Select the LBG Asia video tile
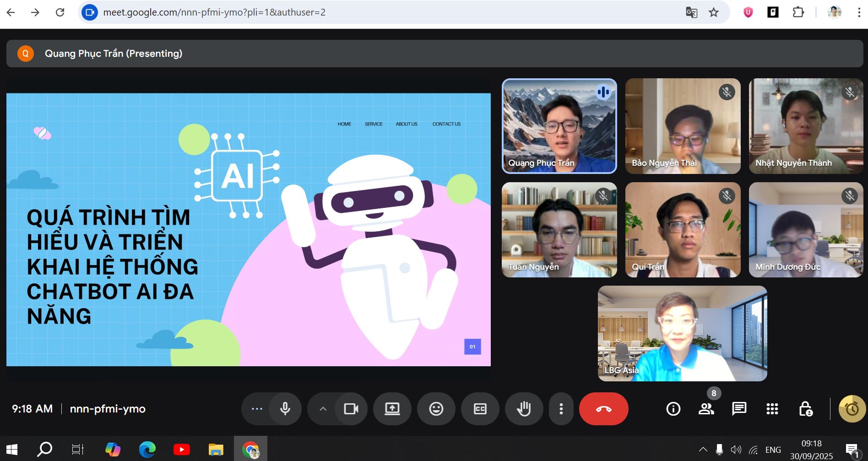The width and height of the screenshot is (868, 461). (x=682, y=333)
